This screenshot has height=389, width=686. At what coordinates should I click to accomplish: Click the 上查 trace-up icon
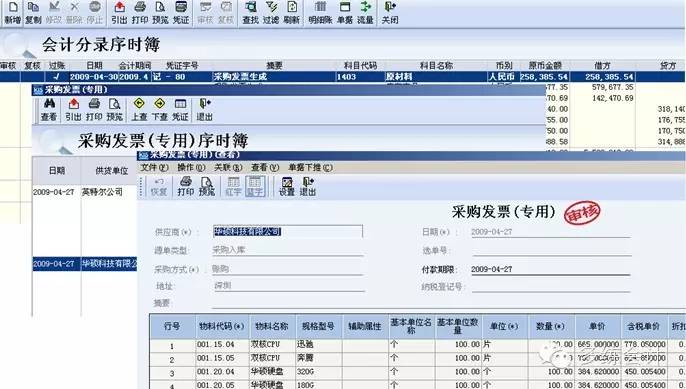[139, 110]
